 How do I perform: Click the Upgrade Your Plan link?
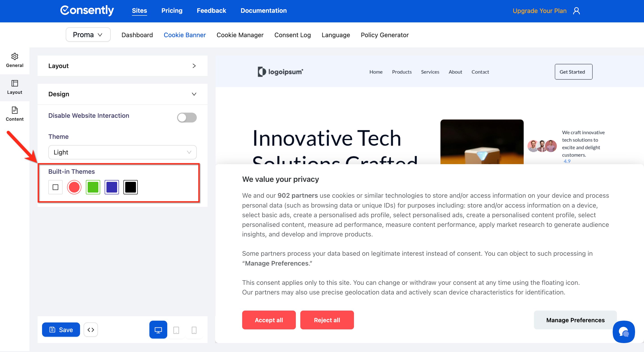(539, 11)
